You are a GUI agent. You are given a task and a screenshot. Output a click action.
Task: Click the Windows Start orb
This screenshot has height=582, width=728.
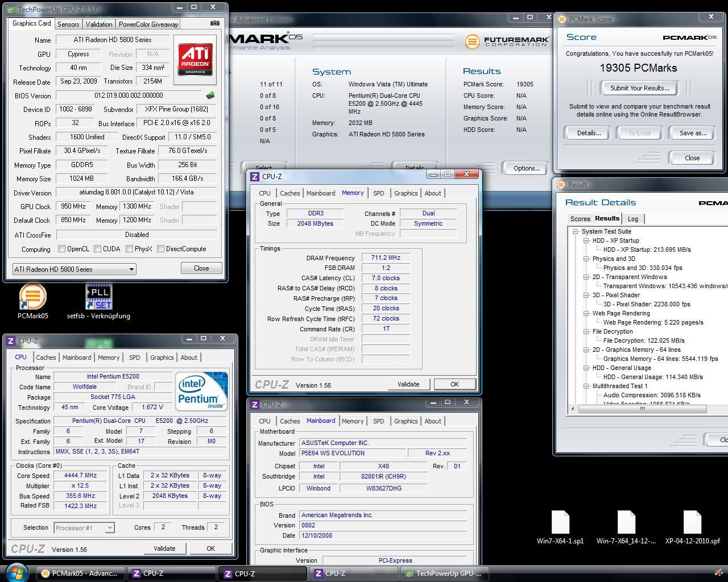[16, 572]
